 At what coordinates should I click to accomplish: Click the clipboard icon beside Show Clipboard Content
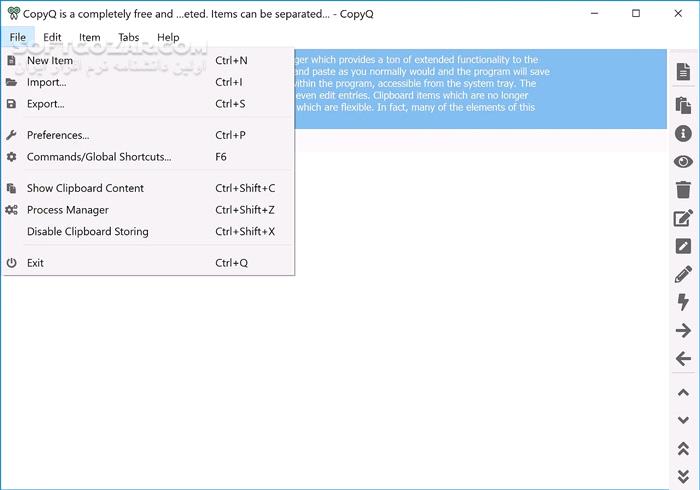[x=12, y=188]
